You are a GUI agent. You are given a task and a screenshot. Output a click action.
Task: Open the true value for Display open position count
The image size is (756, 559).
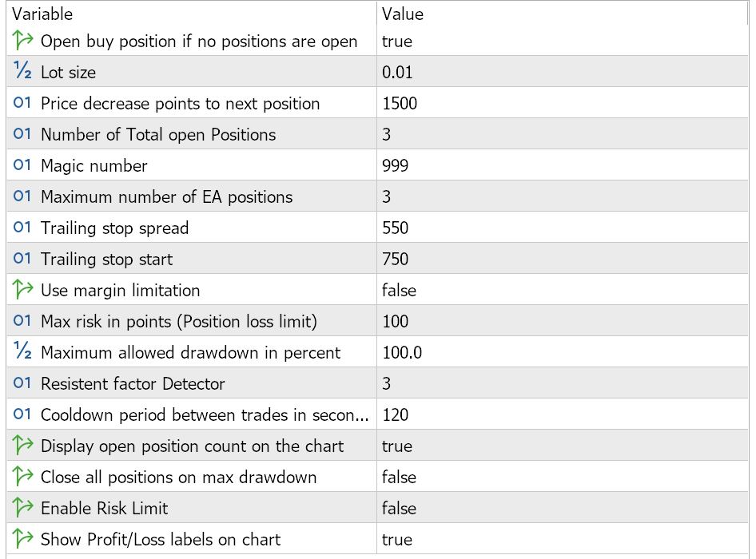(x=397, y=446)
